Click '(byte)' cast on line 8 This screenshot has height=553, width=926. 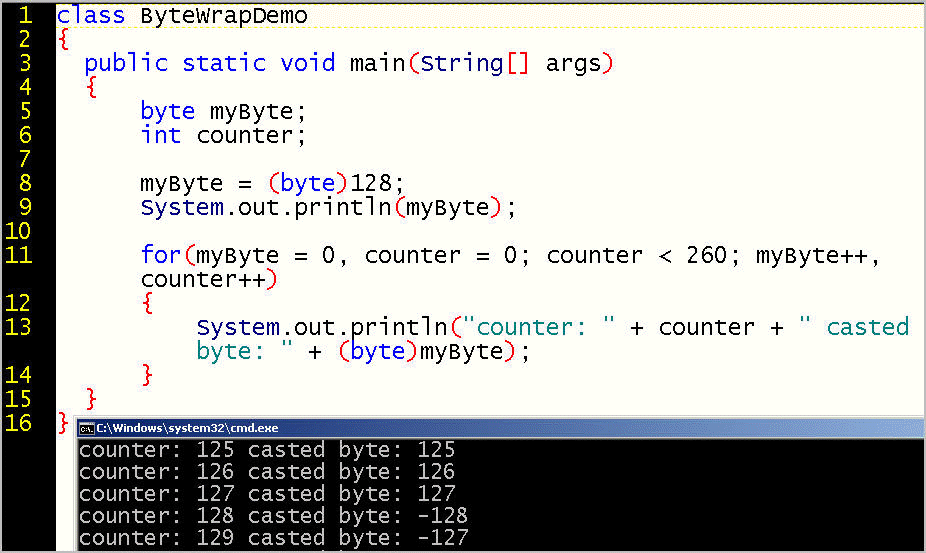(308, 184)
